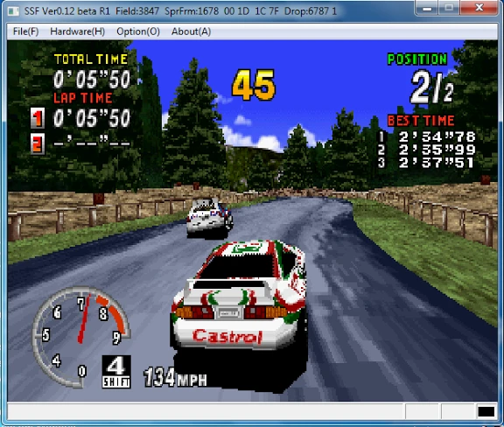The width and height of the screenshot is (504, 427).
Task: Click the tachometer RPM gauge
Action: [80, 336]
